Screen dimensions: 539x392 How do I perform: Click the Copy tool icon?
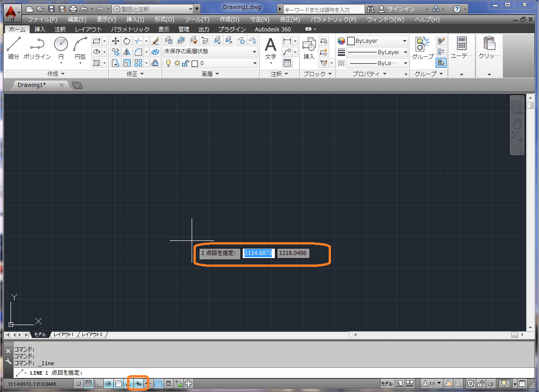point(116,52)
